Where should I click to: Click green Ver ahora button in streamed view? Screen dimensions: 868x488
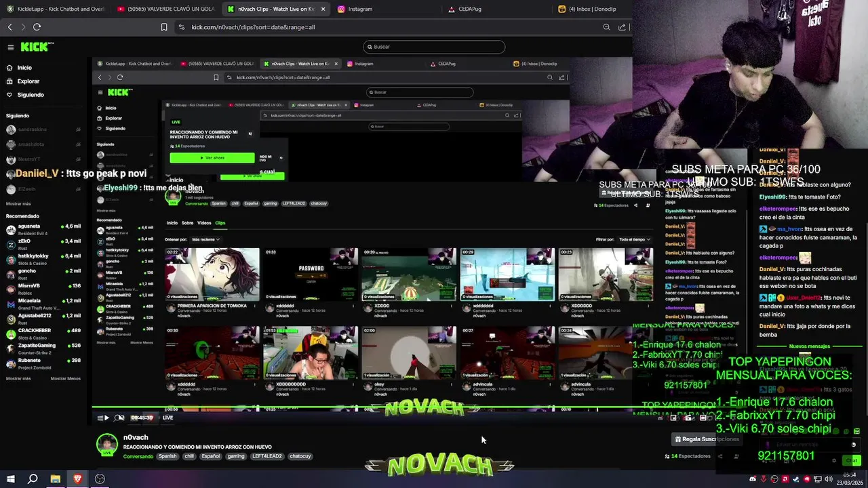(x=212, y=158)
